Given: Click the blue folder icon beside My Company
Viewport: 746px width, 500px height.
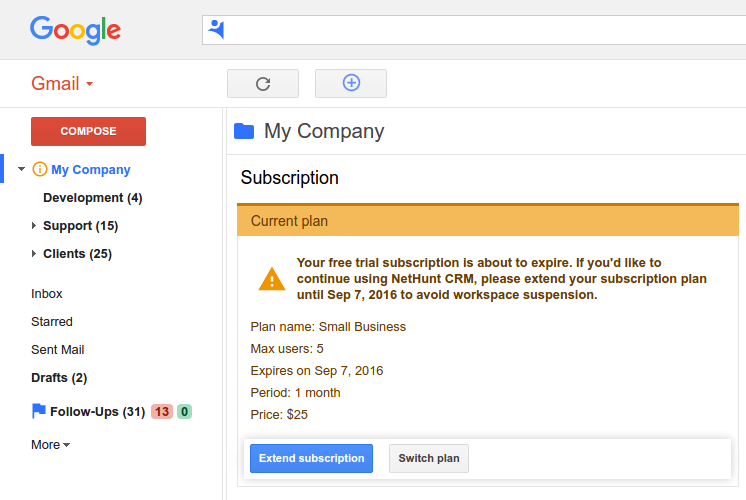Looking at the screenshot, I should pos(244,131).
